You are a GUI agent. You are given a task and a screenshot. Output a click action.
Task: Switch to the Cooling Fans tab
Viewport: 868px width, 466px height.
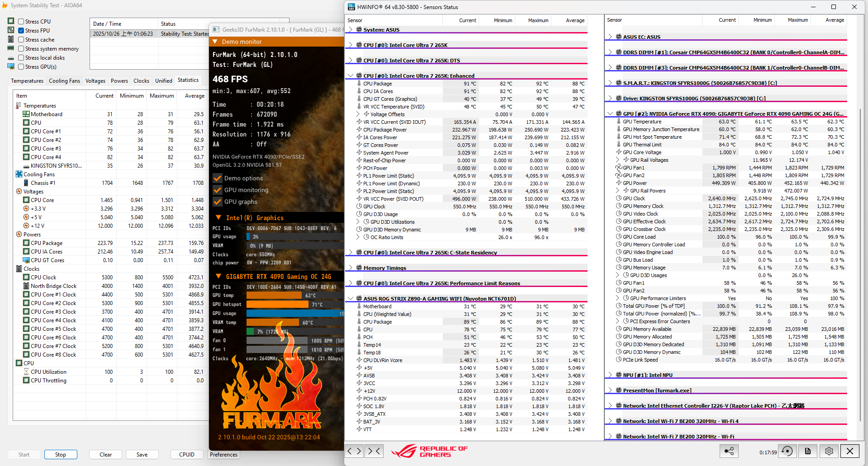64,81
